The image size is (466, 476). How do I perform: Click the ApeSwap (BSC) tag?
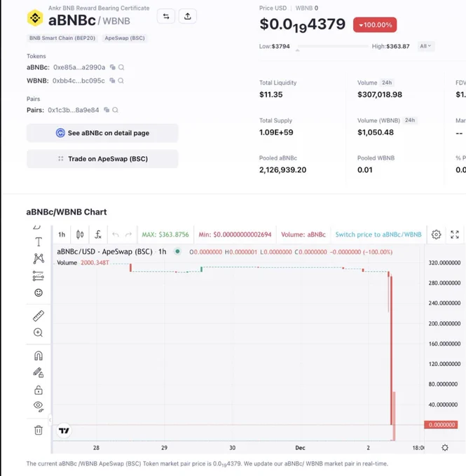pos(125,38)
